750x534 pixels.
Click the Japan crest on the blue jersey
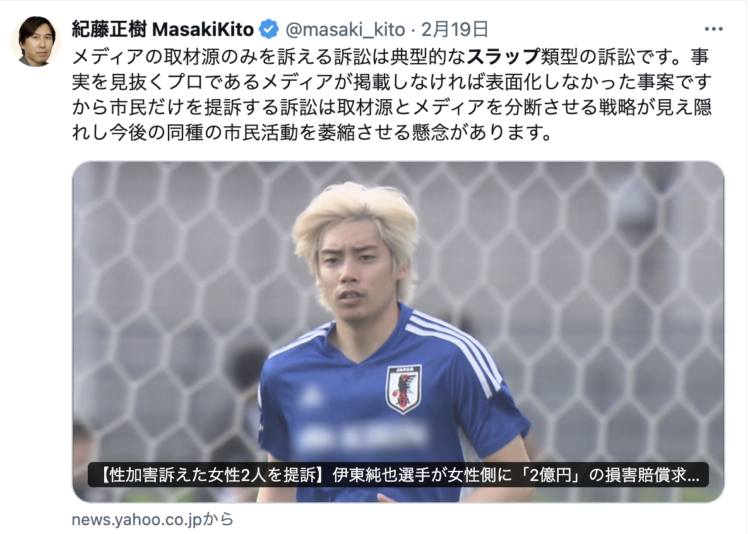point(404,389)
